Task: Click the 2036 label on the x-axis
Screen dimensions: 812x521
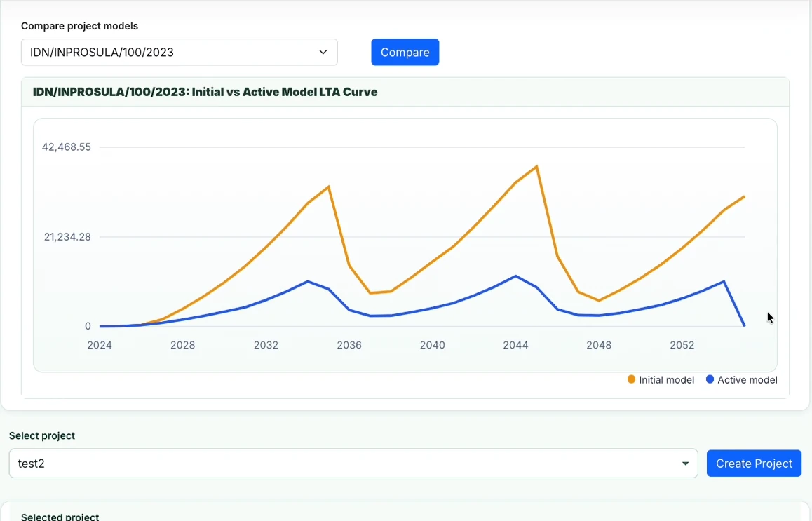Action: point(349,345)
